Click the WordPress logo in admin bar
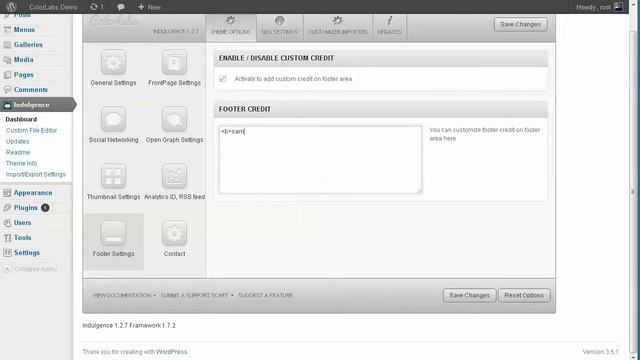The height and width of the screenshot is (360, 640). pyautogui.click(x=11, y=7)
